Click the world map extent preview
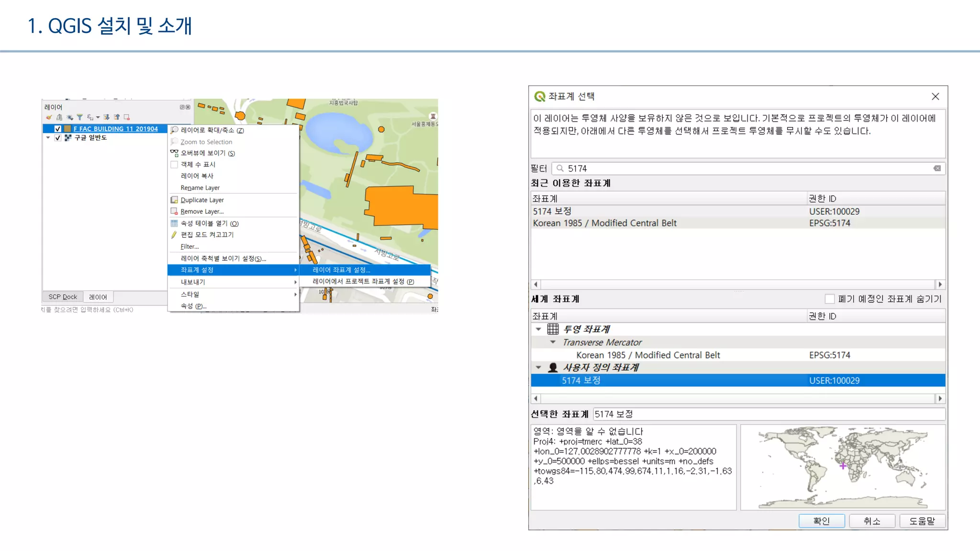This screenshot has height=551, width=980. (843, 467)
